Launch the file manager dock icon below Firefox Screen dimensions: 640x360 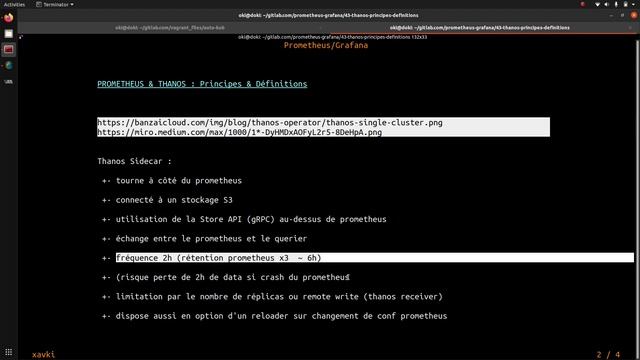[9, 34]
